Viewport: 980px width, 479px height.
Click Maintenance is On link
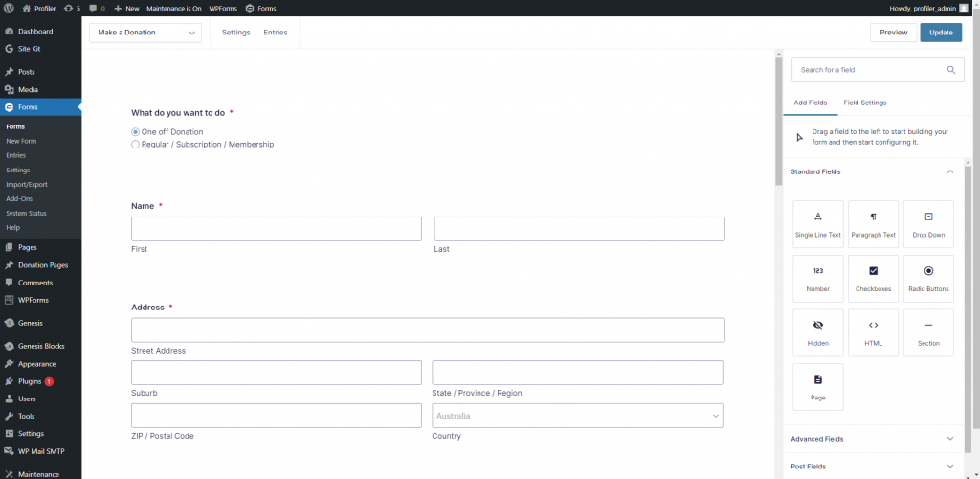click(x=174, y=8)
